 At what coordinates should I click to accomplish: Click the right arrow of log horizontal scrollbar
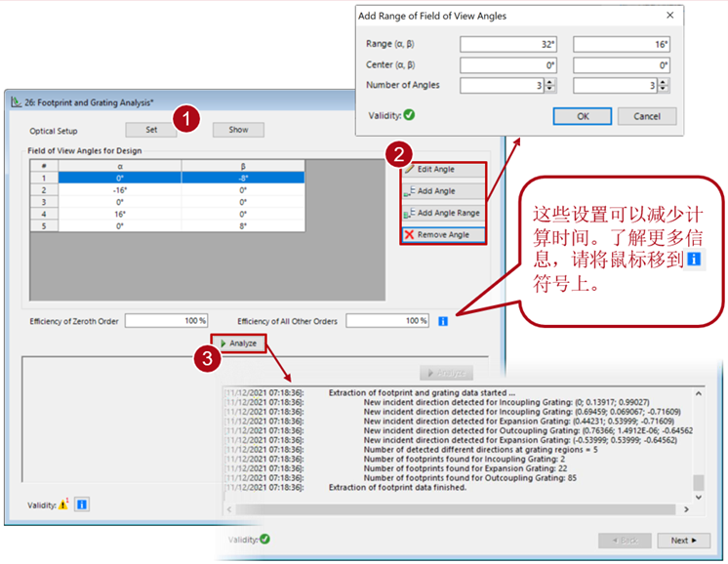pos(686,509)
